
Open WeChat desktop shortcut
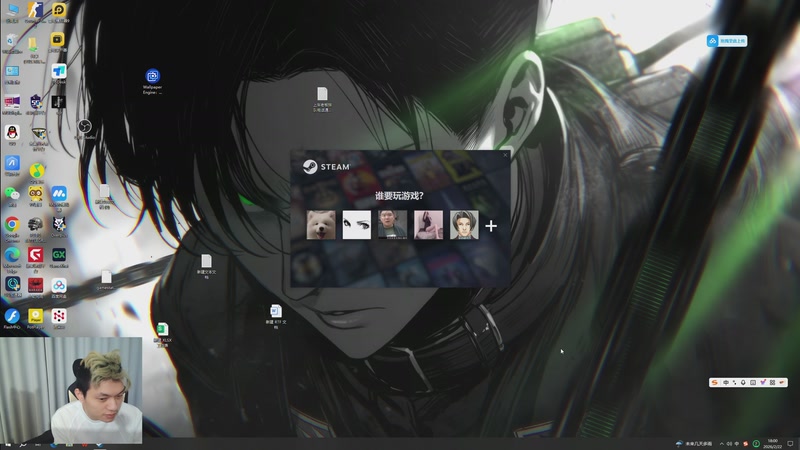click(x=12, y=196)
